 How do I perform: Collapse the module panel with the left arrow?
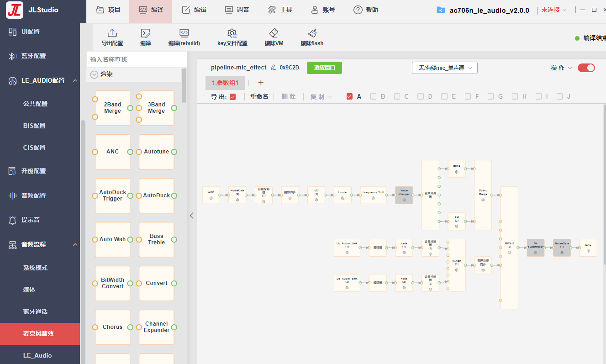192,216
